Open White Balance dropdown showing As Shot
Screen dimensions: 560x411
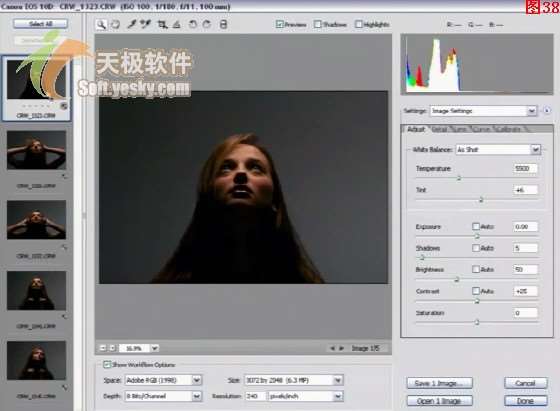[498, 149]
